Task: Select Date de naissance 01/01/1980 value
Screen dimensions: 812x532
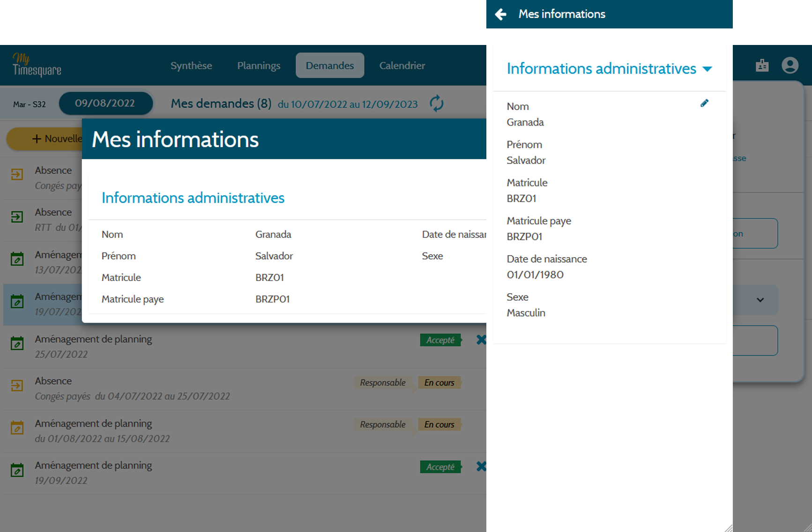Action: tap(535, 275)
